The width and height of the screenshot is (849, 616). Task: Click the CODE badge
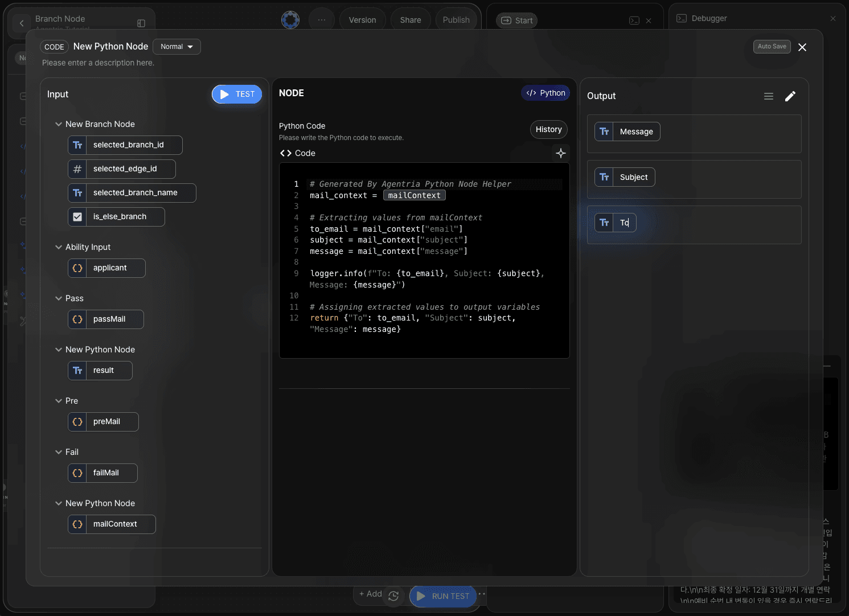(x=54, y=47)
